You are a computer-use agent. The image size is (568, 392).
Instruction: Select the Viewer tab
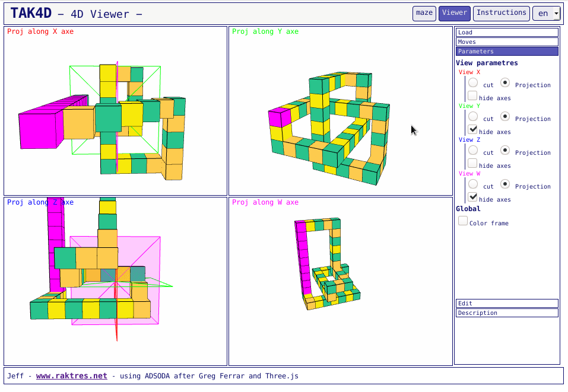[454, 12]
